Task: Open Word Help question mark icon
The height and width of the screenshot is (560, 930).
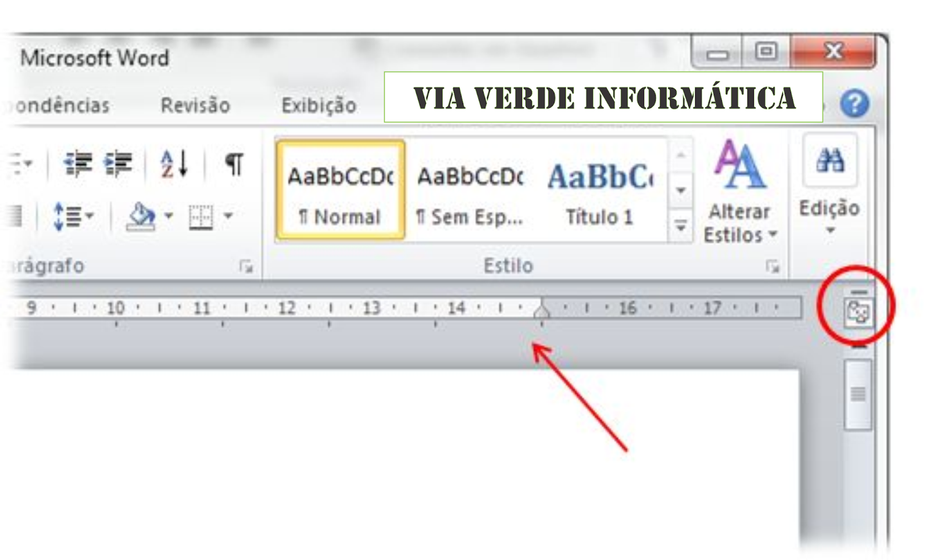Action: 854,103
